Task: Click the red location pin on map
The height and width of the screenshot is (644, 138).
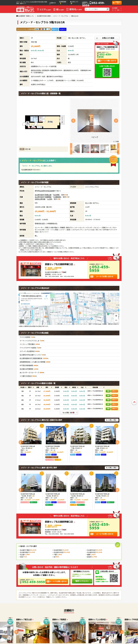Action: tap(69, 307)
